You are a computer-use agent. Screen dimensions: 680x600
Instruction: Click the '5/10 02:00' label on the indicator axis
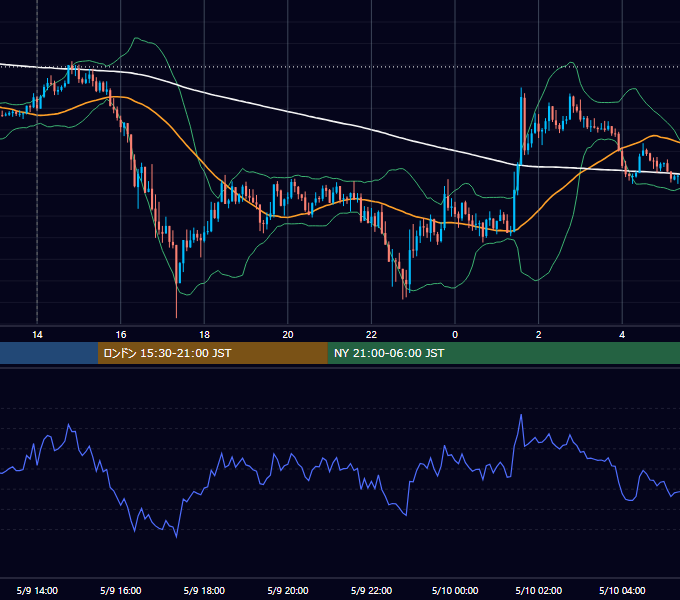click(539, 590)
